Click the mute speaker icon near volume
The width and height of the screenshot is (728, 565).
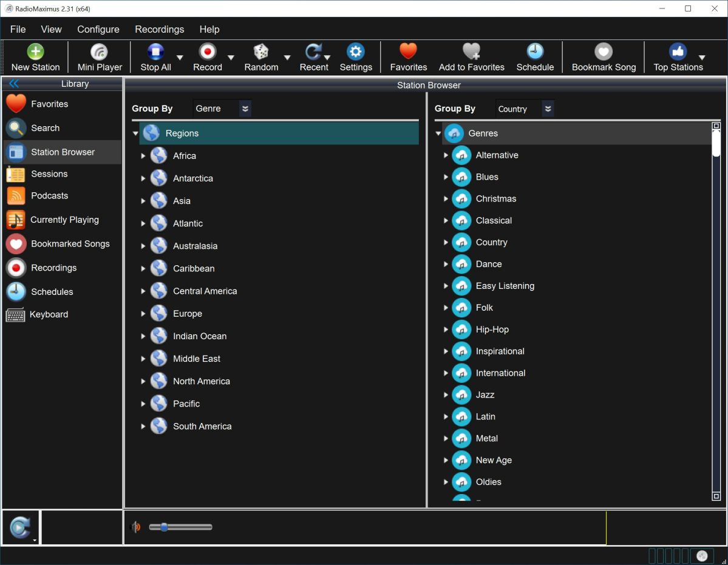pyautogui.click(x=136, y=527)
